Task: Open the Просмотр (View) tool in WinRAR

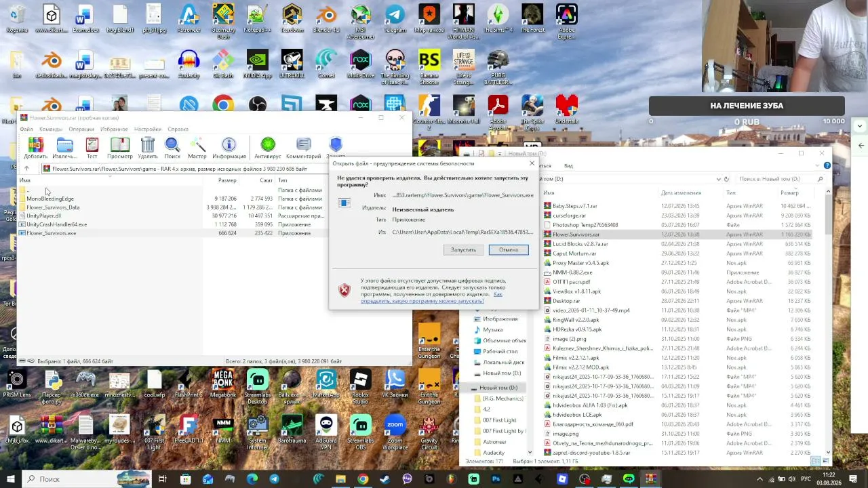Action: [120, 148]
